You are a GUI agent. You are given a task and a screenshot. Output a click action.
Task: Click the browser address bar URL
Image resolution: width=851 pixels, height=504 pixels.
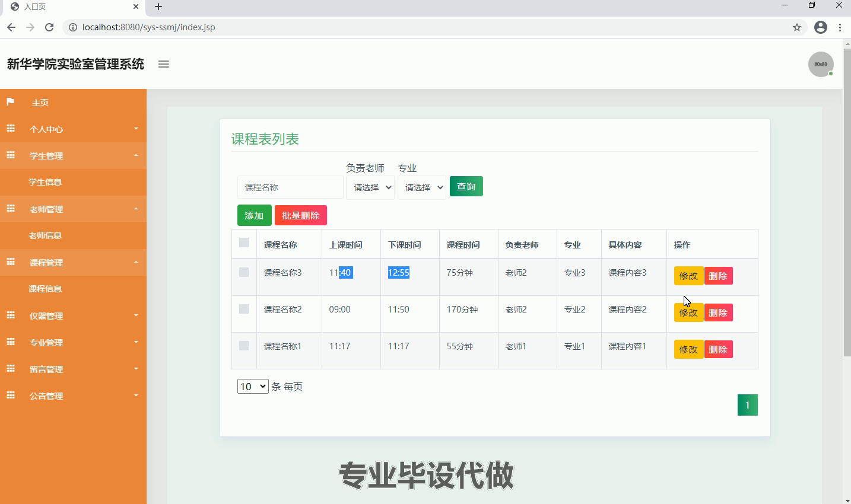(148, 27)
